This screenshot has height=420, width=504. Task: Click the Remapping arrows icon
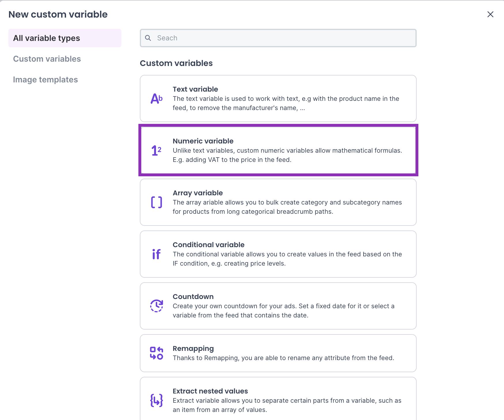pyautogui.click(x=157, y=353)
